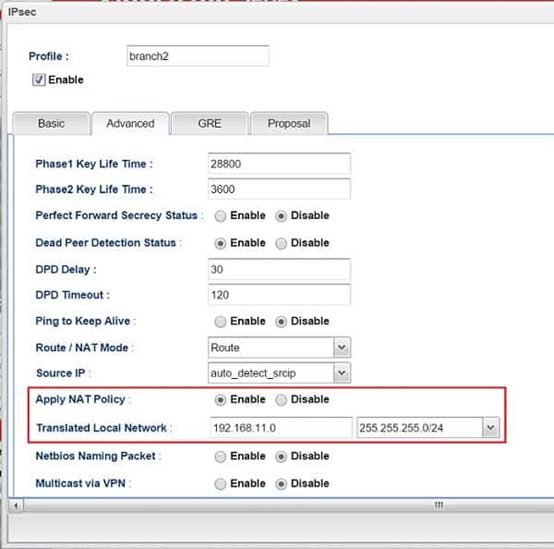Screen dimensions: 554x549
Task: Click the Translated Local Network IP field
Action: coord(281,428)
